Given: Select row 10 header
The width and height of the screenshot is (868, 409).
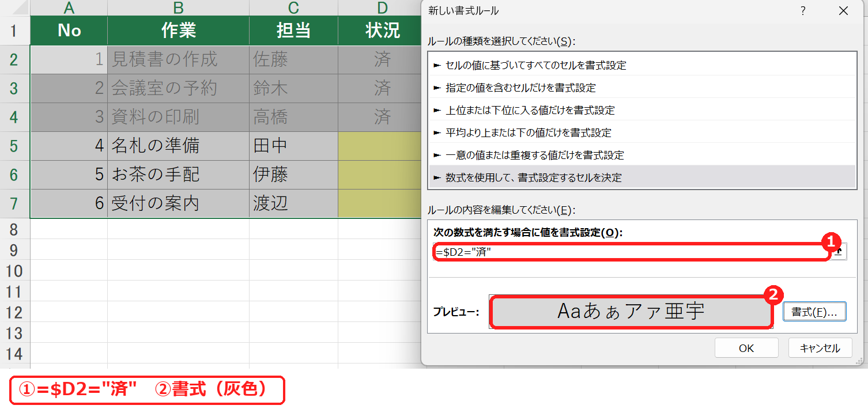Looking at the screenshot, I should pos(15,270).
